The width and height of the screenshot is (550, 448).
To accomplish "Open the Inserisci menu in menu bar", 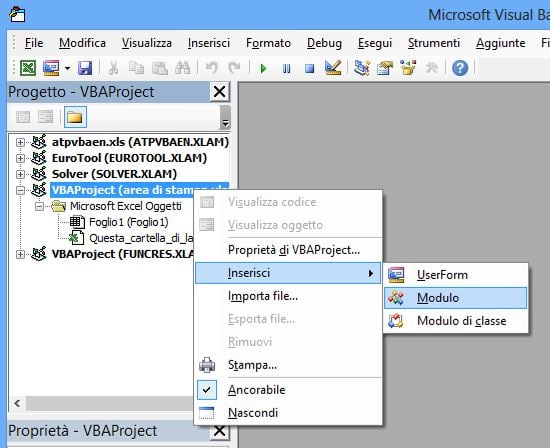I will point(209,43).
